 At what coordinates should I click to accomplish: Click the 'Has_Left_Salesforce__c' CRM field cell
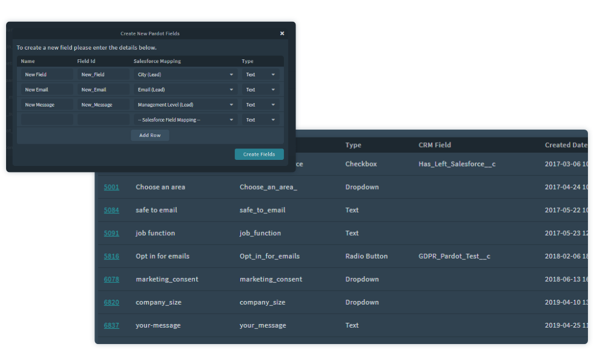[457, 164]
